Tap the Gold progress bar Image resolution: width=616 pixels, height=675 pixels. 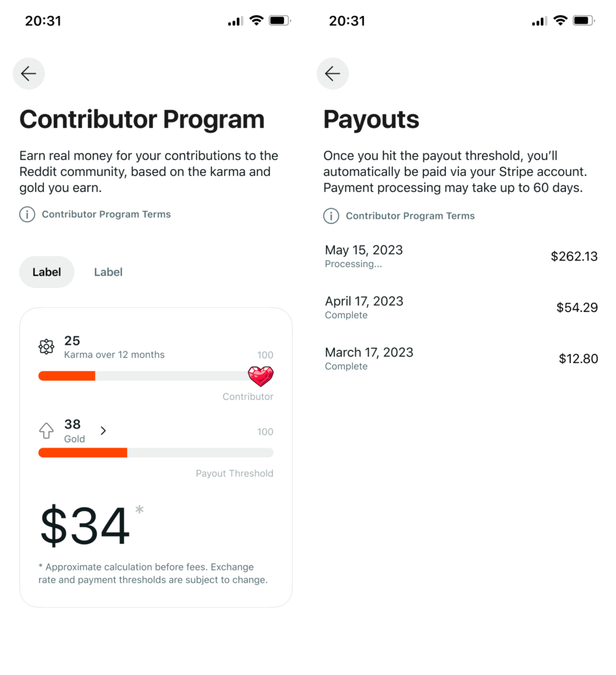point(156,452)
